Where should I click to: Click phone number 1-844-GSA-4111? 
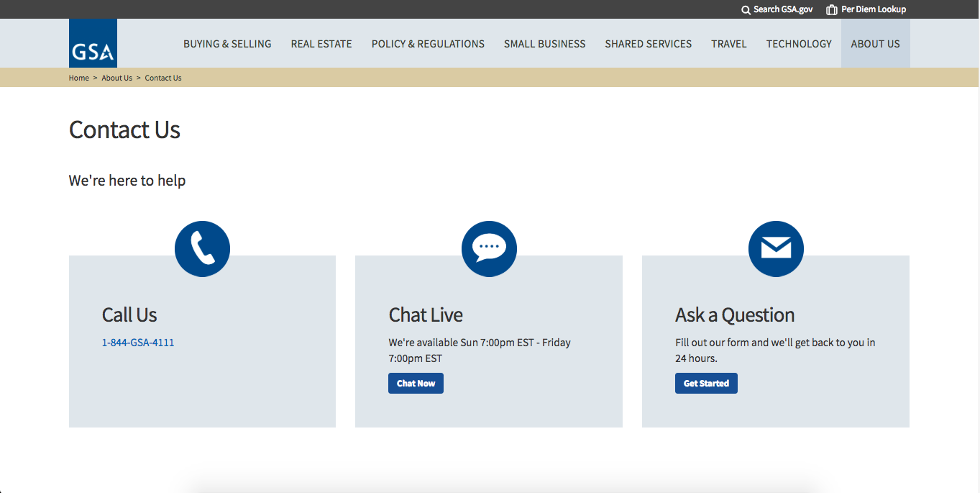pyautogui.click(x=138, y=343)
